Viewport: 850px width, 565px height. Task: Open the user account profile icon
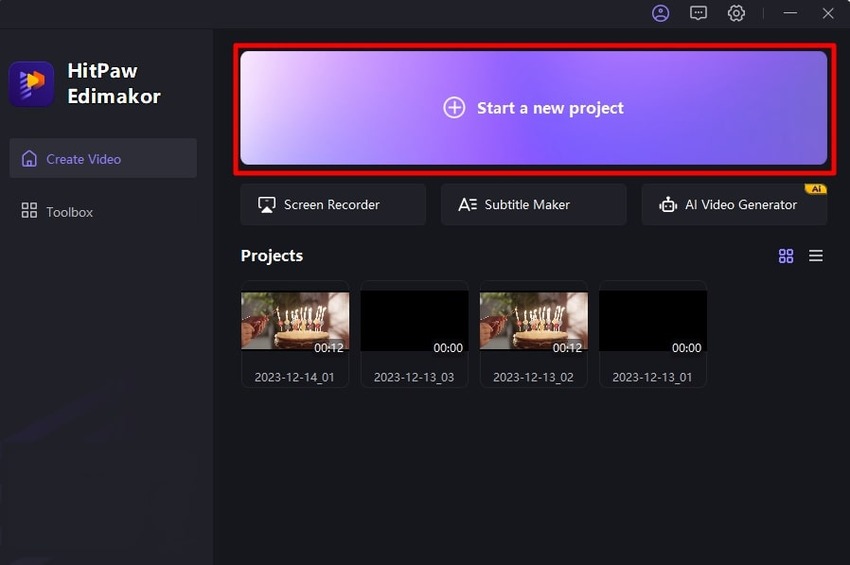coord(660,13)
